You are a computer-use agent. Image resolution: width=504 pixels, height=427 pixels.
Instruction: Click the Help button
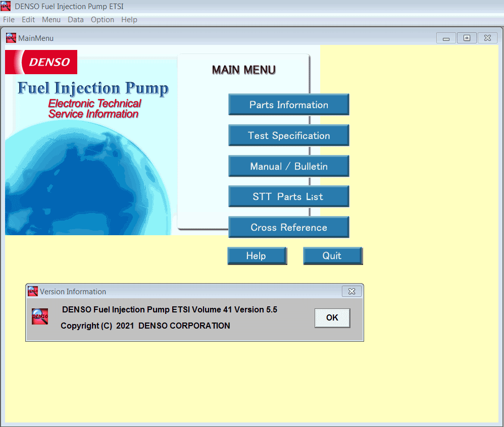click(x=257, y=256)
